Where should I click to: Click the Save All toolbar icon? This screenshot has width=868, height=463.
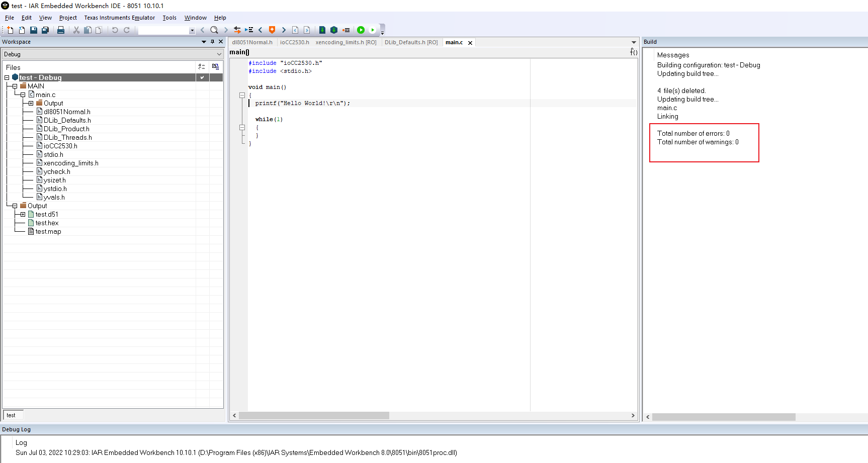(x=45, y=30)
